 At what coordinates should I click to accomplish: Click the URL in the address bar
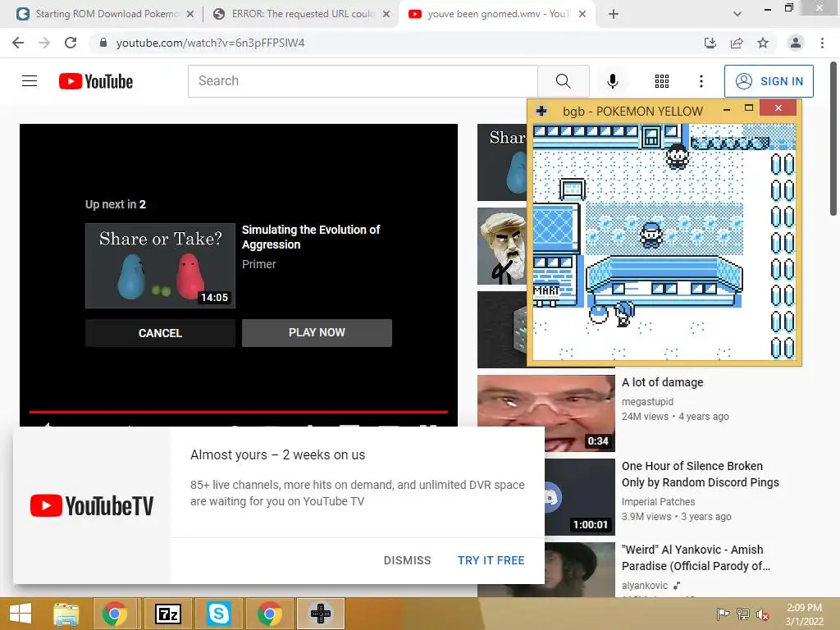[x=210, y=43]
